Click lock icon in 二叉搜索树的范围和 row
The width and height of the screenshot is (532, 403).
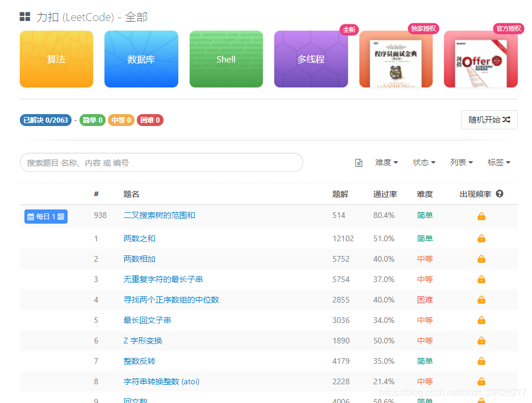481,216
